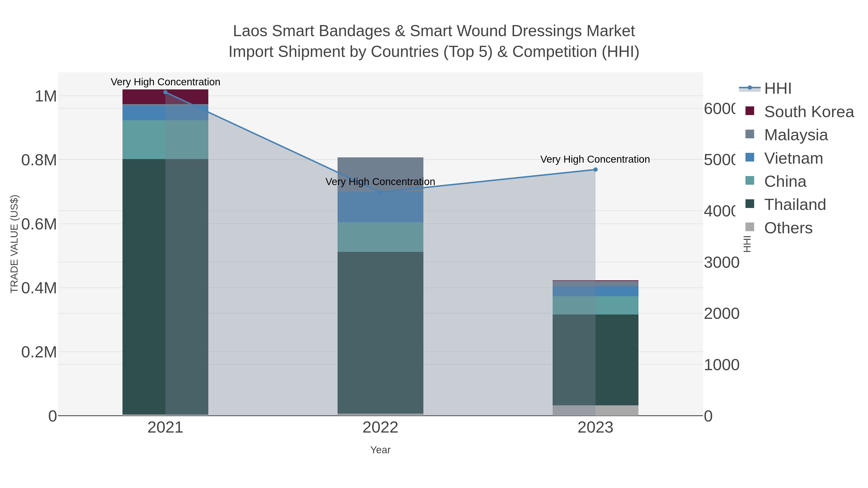The image size is (868, 488).
Task: Toggle South Korea series via legend label
Action: pyautogui.click(x=809, y=112)
